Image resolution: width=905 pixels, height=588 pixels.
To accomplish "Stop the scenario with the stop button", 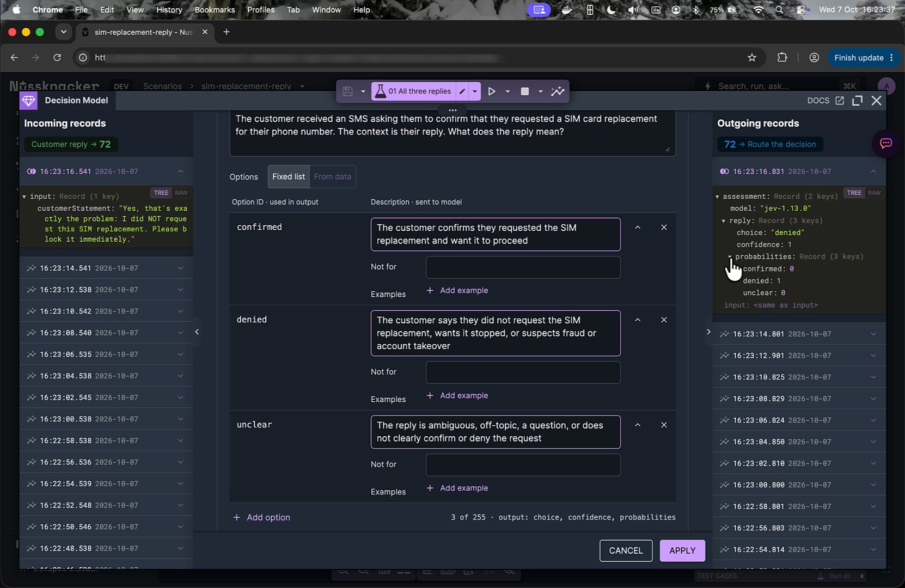I will (525, 91).
